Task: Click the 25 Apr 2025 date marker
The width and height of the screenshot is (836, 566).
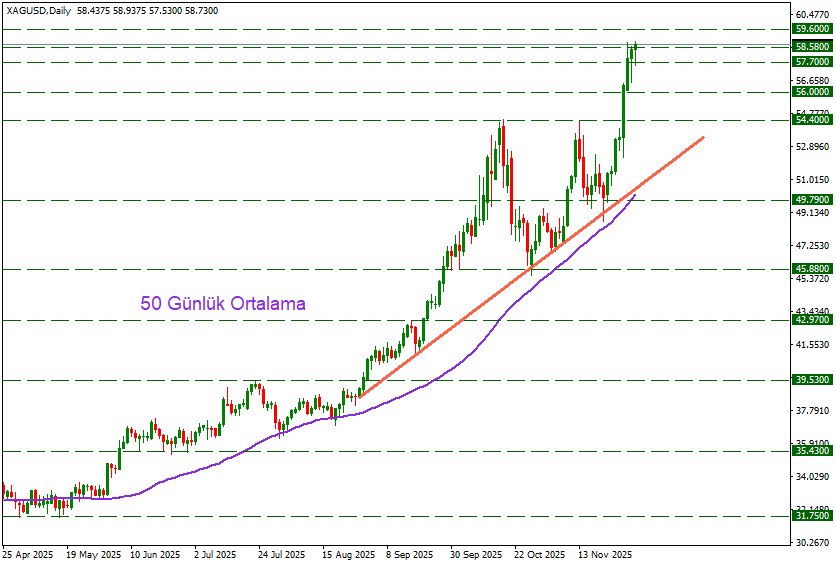Action: click(x=27, y=554)
